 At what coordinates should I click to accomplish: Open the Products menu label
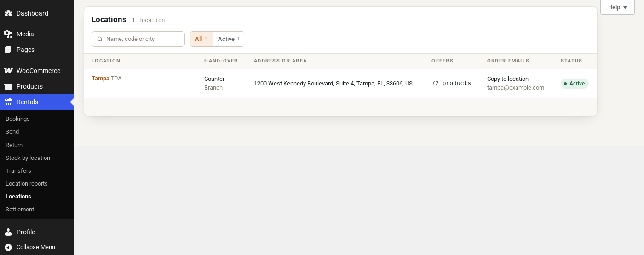(x=29, y=86)
